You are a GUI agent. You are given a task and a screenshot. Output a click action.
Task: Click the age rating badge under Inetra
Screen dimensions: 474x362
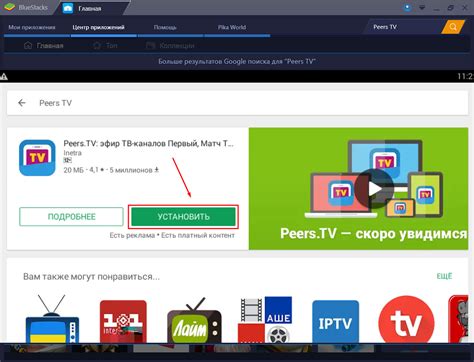[68, 160]
